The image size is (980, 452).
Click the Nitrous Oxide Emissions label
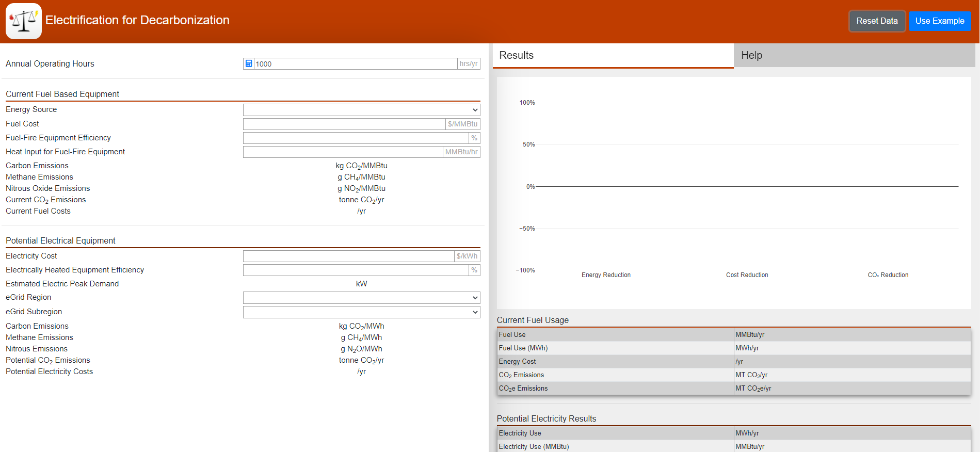coord(48,188)
